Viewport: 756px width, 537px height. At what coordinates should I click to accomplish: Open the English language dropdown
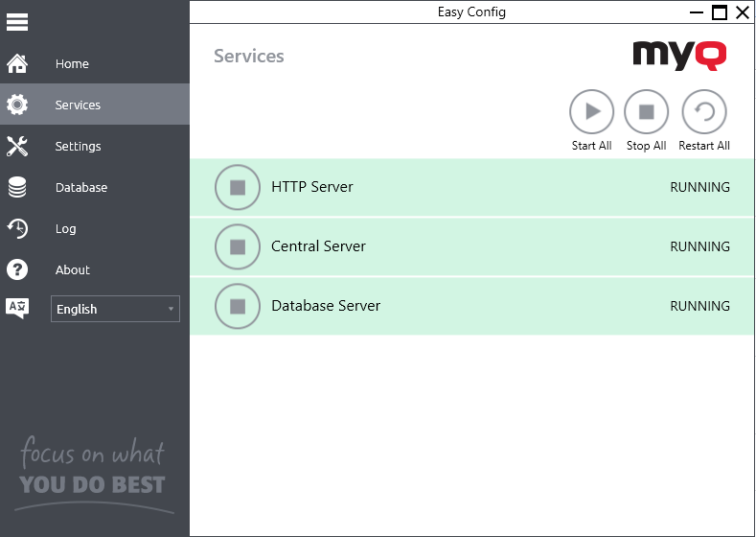(115, 309)
